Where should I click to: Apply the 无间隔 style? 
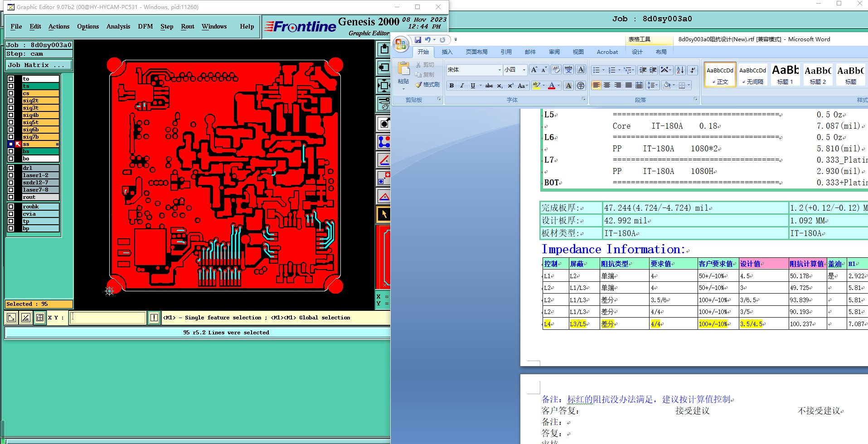(x=752, y=74)
